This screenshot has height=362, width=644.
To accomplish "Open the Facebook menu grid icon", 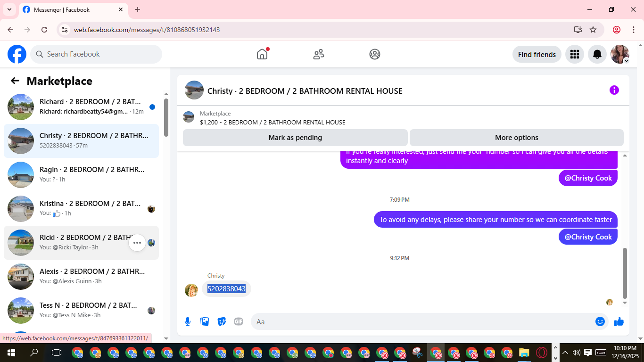I will [x=574, y=54].
